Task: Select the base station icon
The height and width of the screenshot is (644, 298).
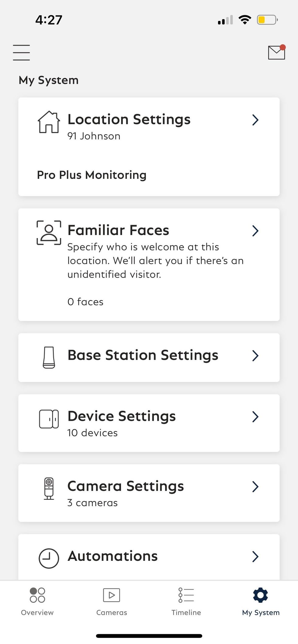Action: [x=49, y=357]
